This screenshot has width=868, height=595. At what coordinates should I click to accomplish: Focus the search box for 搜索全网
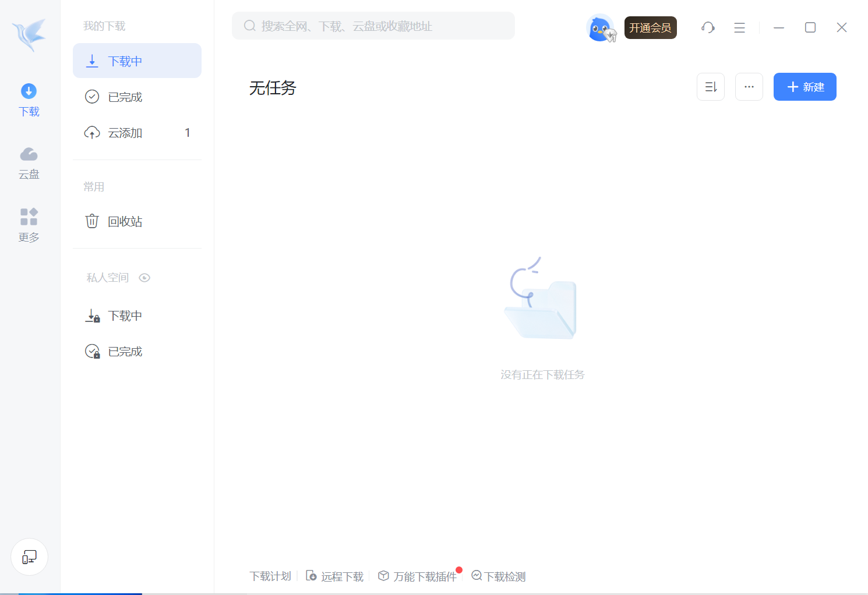373,26
